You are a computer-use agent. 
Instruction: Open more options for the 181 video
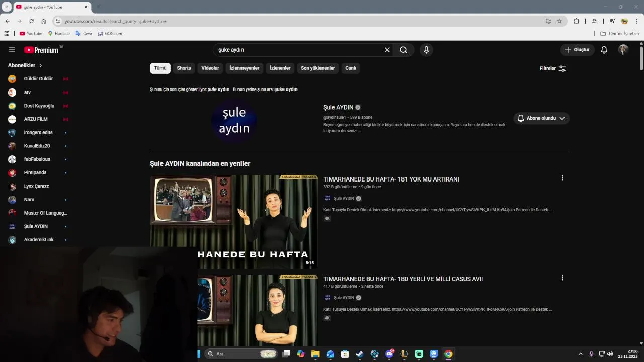(x=562, y=178)
